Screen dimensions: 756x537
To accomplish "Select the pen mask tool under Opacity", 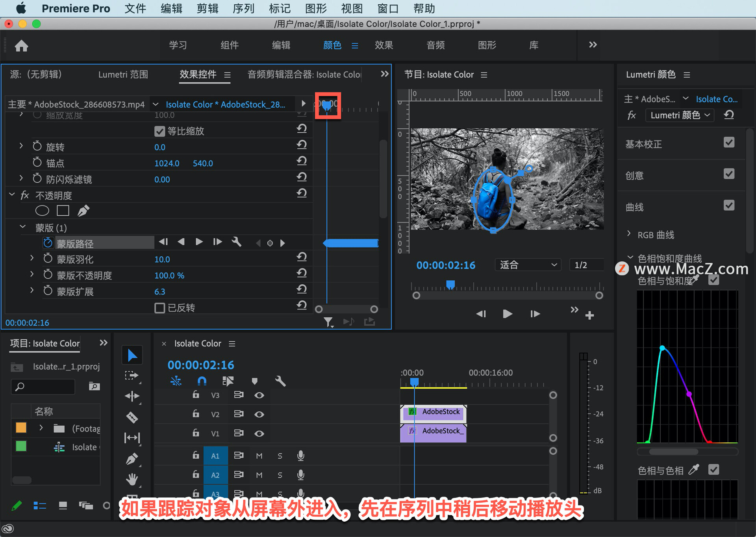I will [83, 211].
